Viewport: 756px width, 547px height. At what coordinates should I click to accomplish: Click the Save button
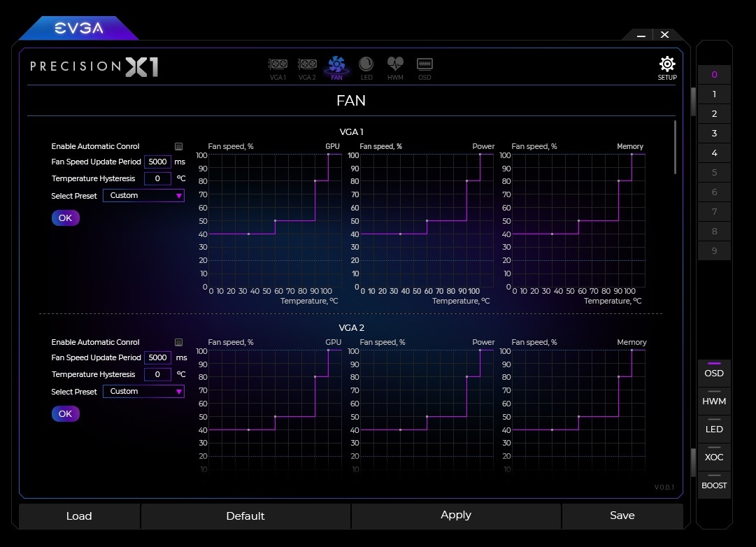click(622, 515)
